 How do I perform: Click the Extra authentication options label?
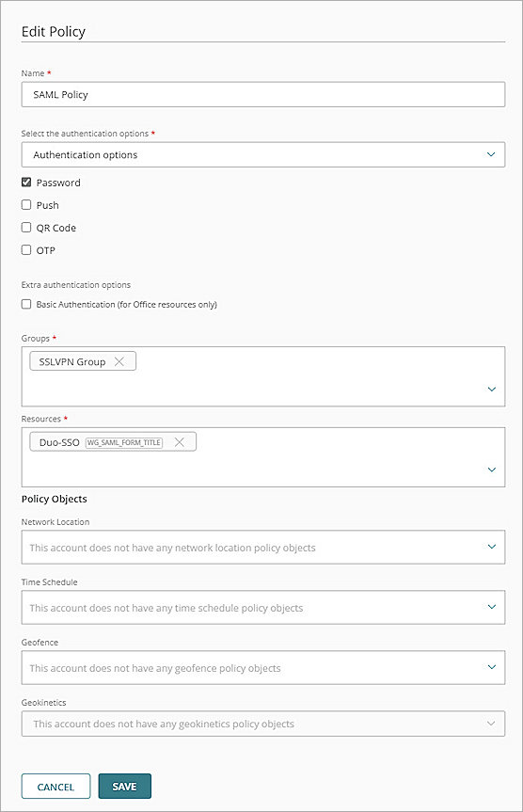75,285
